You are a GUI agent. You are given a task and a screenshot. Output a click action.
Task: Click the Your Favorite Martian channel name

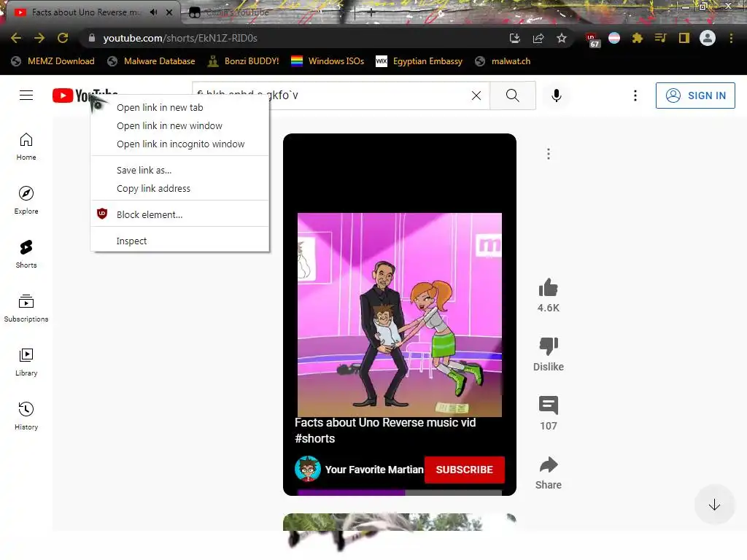(x=374, y=470)
